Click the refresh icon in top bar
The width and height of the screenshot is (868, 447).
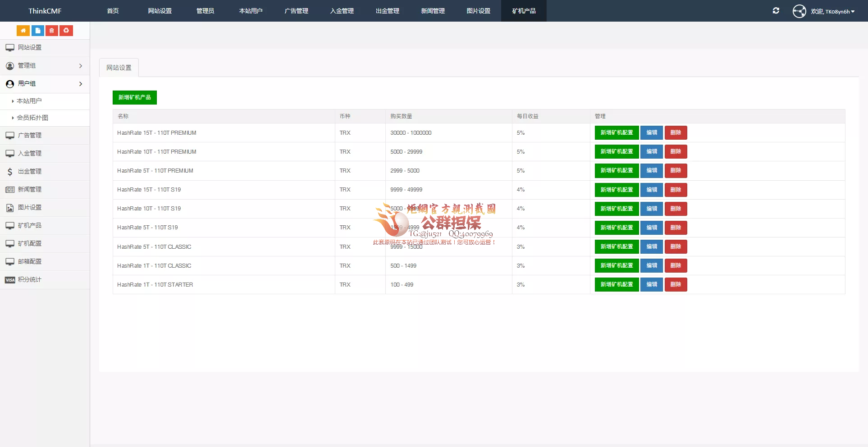[x=776, y=11]
